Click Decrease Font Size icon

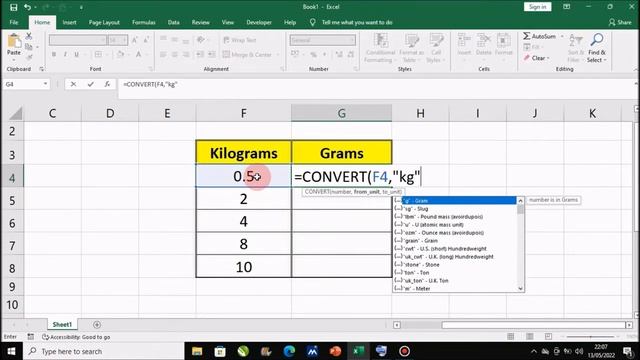click(146, 40)
